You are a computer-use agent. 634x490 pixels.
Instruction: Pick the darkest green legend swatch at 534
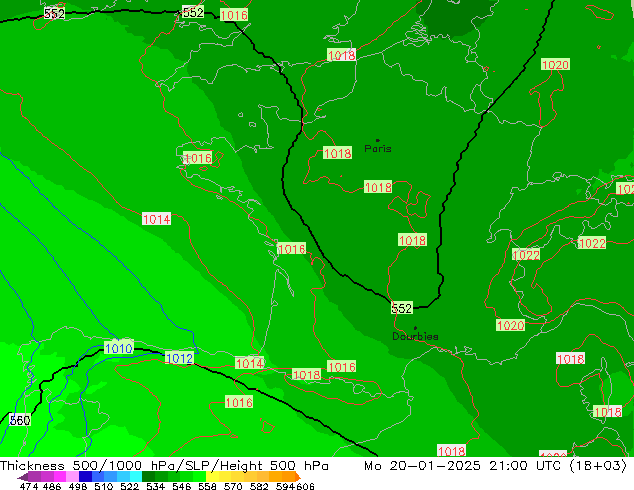coord(148,476)
